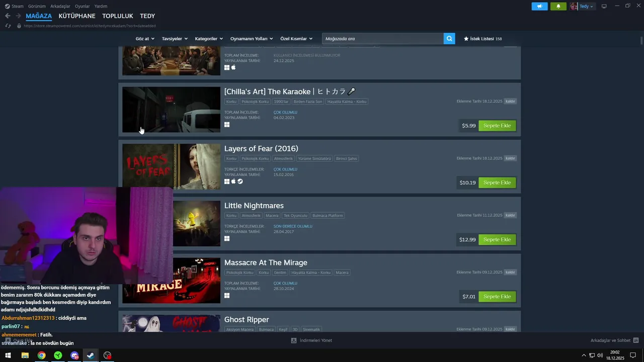Open the Oyunlar menu
Viewport: 644px width, 362px height.
[83, 6]
